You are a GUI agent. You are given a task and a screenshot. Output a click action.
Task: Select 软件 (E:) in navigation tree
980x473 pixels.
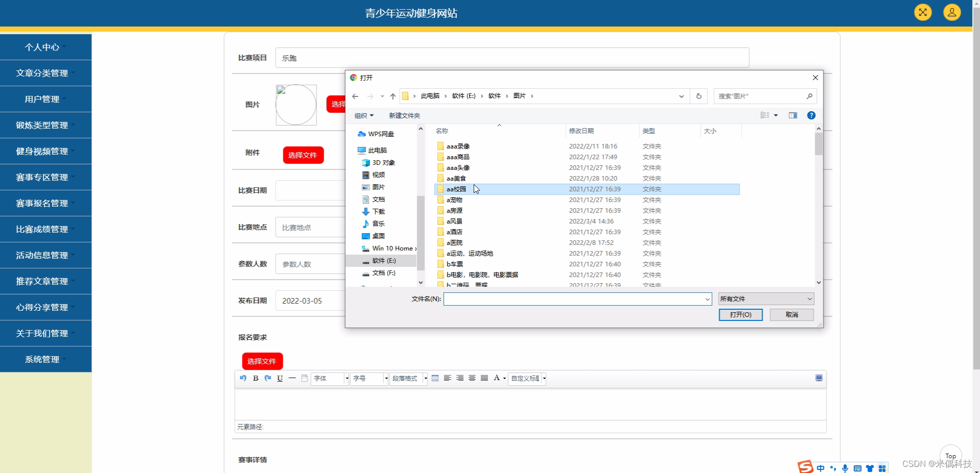pos(382,261)
